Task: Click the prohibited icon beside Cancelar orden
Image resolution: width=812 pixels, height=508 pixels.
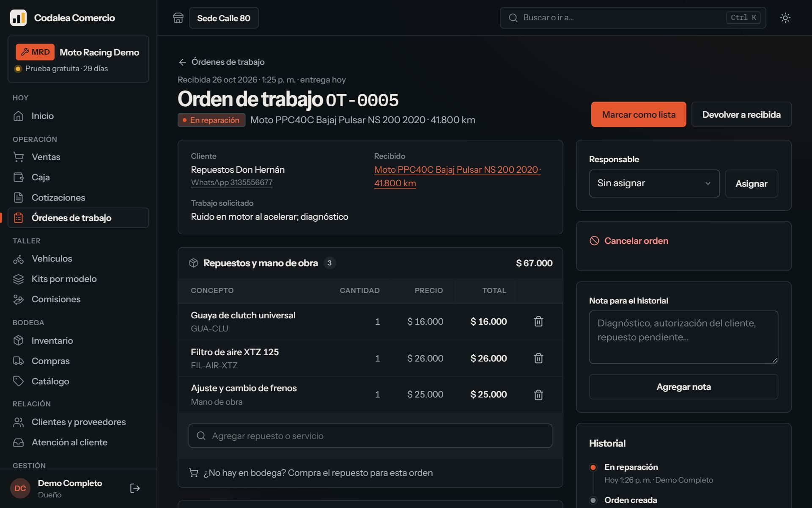Action: [594, 241]
